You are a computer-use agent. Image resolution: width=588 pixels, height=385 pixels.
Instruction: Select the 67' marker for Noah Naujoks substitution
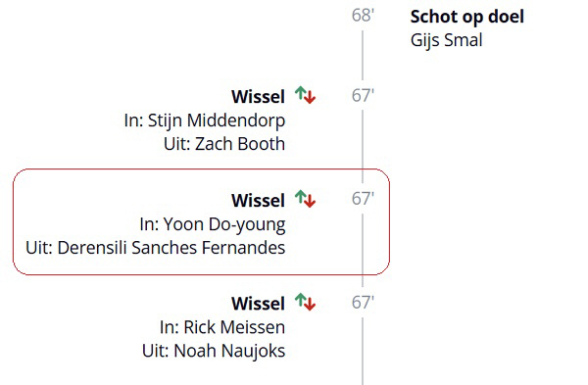363,302
